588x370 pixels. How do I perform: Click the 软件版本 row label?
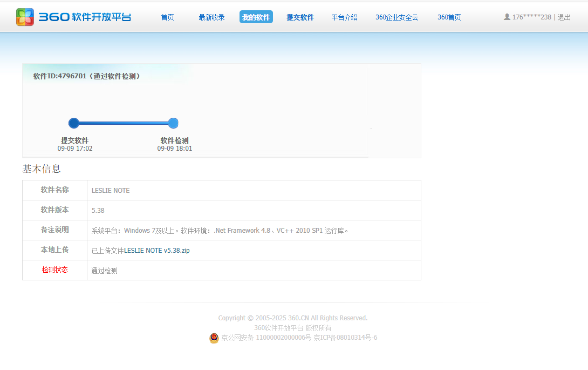coord(54,210)
